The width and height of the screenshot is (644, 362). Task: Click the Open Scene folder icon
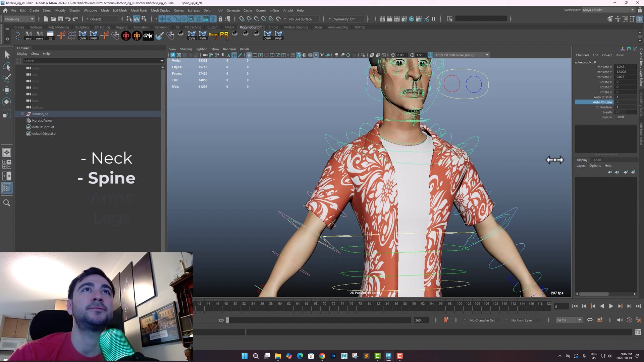coord(53,19)
